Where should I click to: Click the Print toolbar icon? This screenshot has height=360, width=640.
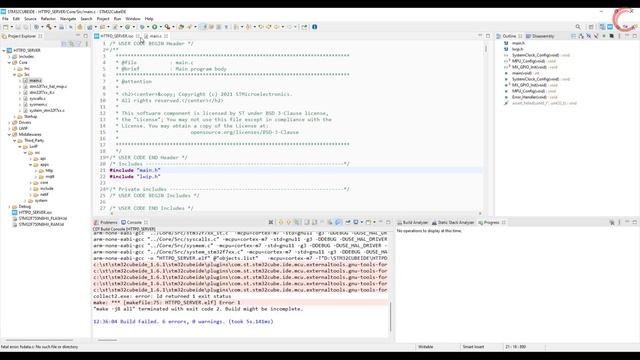point(61,27)
